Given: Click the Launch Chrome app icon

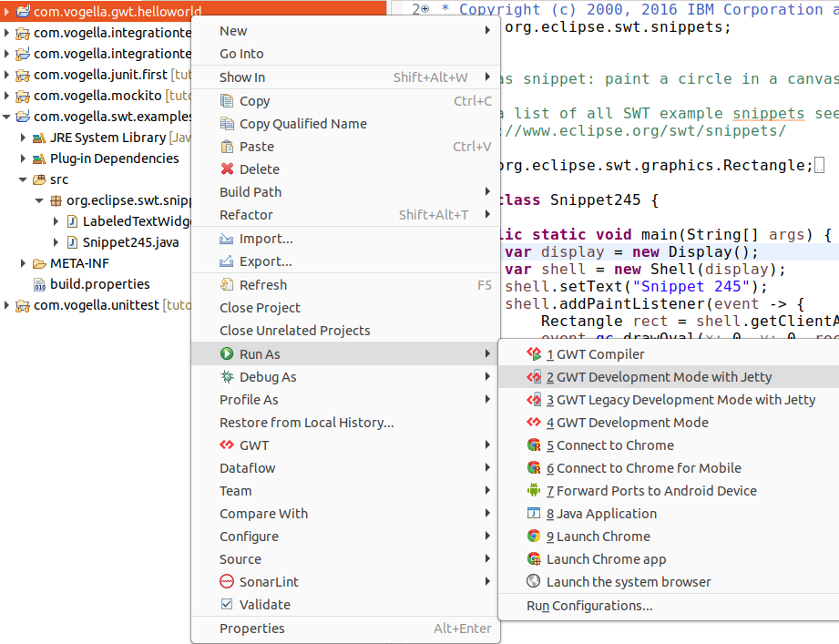Looking at the screenshot, I should click(534, 559).
